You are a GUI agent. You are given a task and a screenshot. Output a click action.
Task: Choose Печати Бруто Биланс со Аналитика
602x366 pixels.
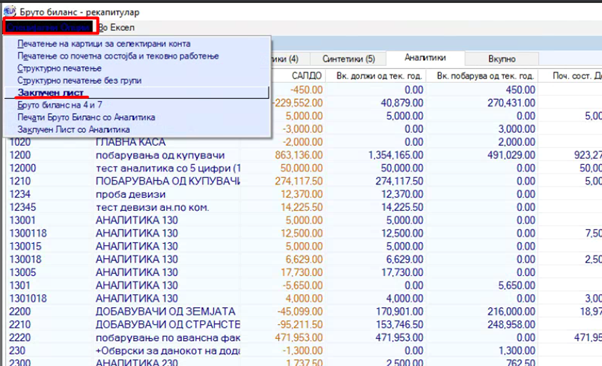[86, 117]
